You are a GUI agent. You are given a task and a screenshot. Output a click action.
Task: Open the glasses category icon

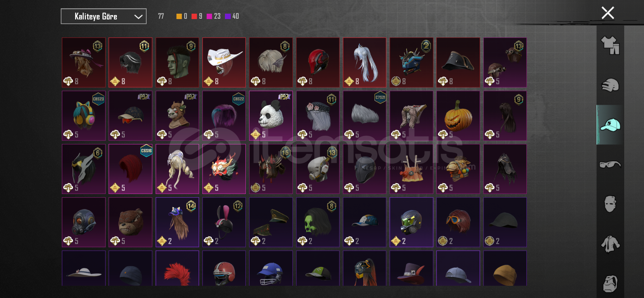(x=610, y=164)
